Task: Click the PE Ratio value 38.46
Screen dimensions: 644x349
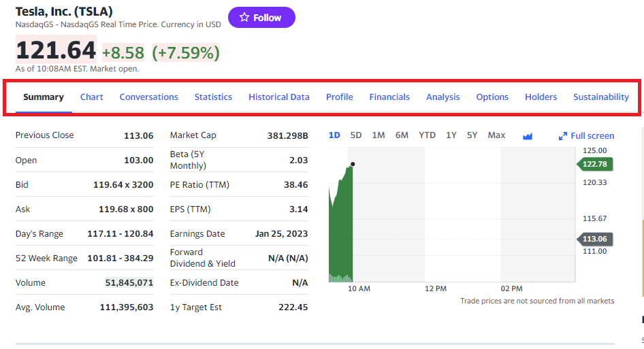Action: pos(295,185)
